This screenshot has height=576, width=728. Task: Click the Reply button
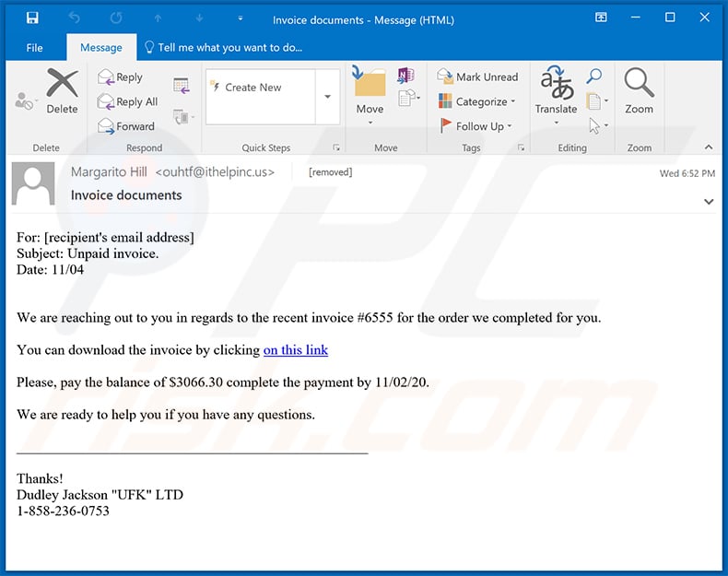121,77
